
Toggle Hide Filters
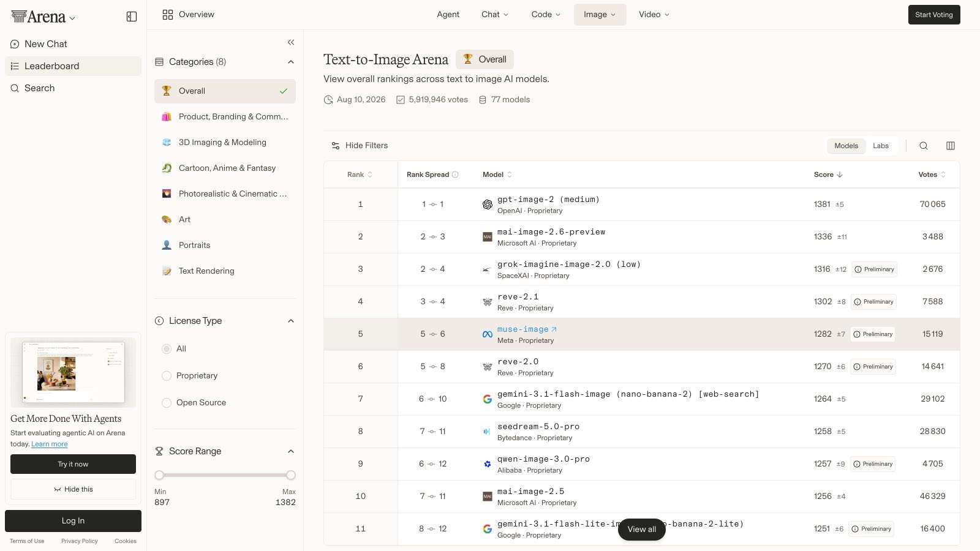(360, 146)
